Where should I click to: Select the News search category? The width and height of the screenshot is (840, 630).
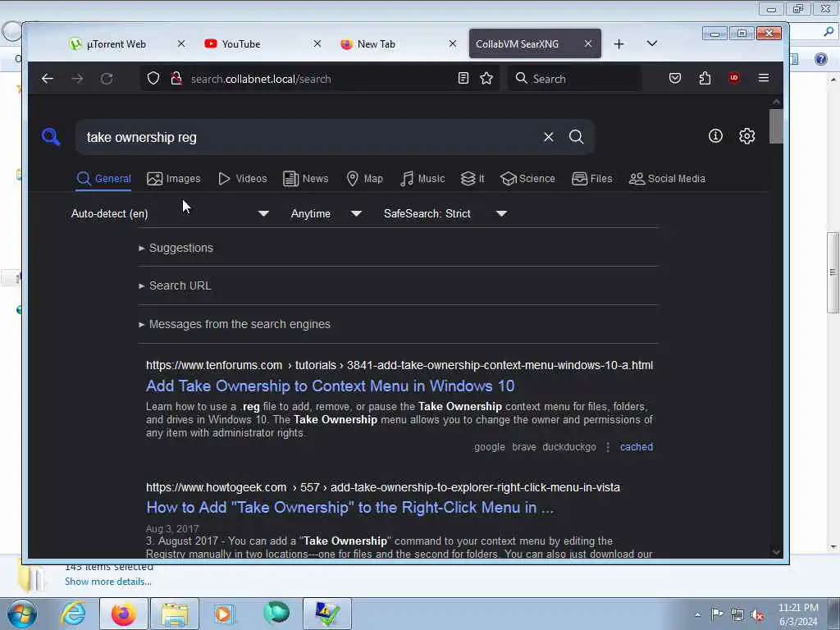click(305, 178)
